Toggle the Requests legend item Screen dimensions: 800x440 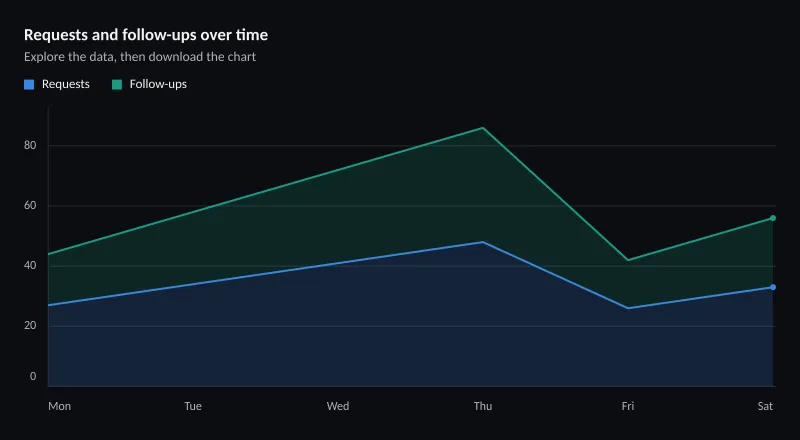click(57, 84)
